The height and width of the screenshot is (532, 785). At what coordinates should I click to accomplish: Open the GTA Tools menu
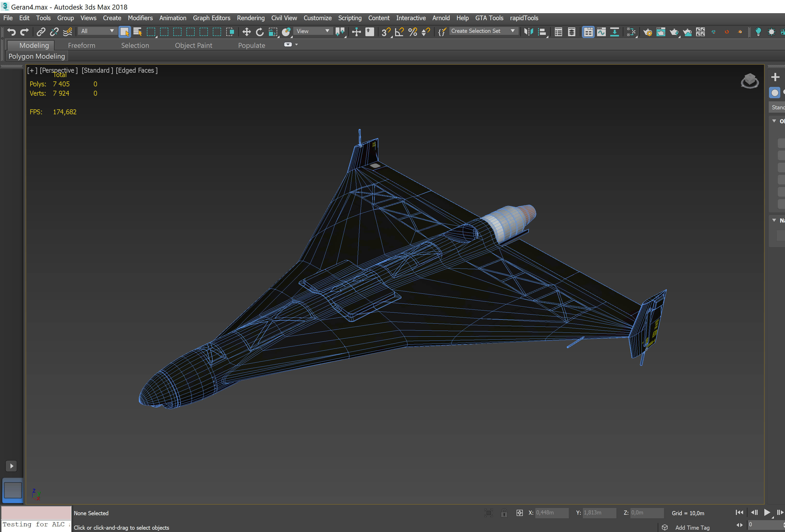pos(489,18)
